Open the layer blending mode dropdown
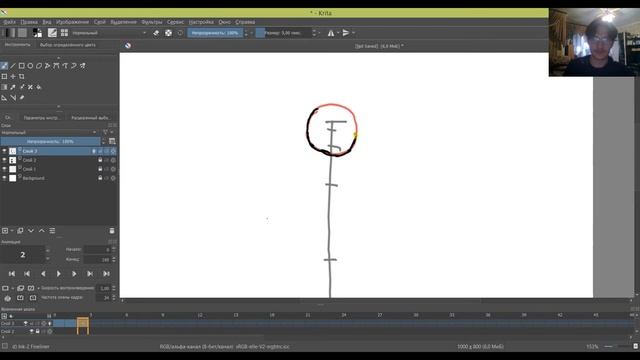 (49, 132)
